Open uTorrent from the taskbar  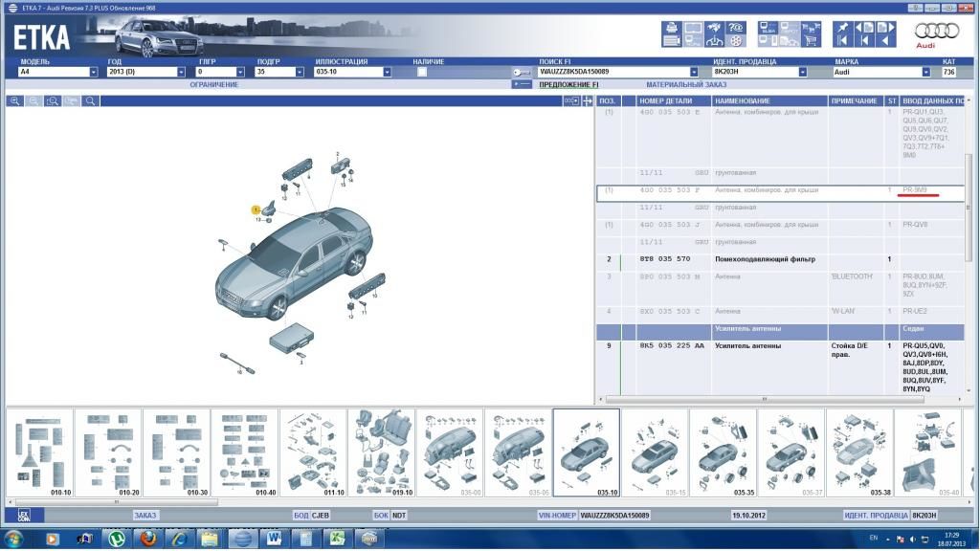(116, 539)
